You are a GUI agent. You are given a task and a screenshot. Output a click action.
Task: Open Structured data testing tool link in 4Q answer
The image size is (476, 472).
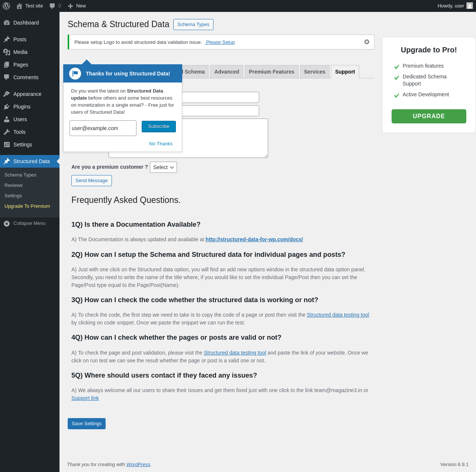(x=235, y=353)
